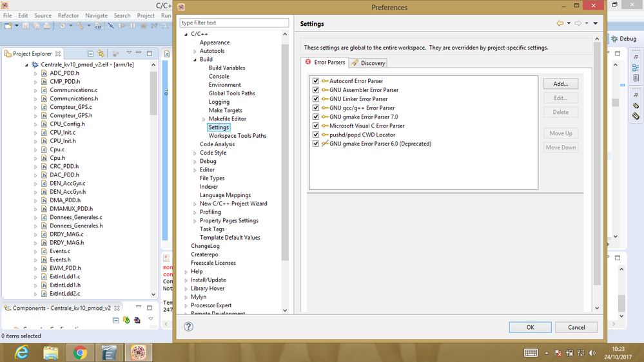The height and width of the screenshot is (362, 644).
Task: Click the Skip All Breakpoints toolbar icon
Action: (x=111, y=26)
